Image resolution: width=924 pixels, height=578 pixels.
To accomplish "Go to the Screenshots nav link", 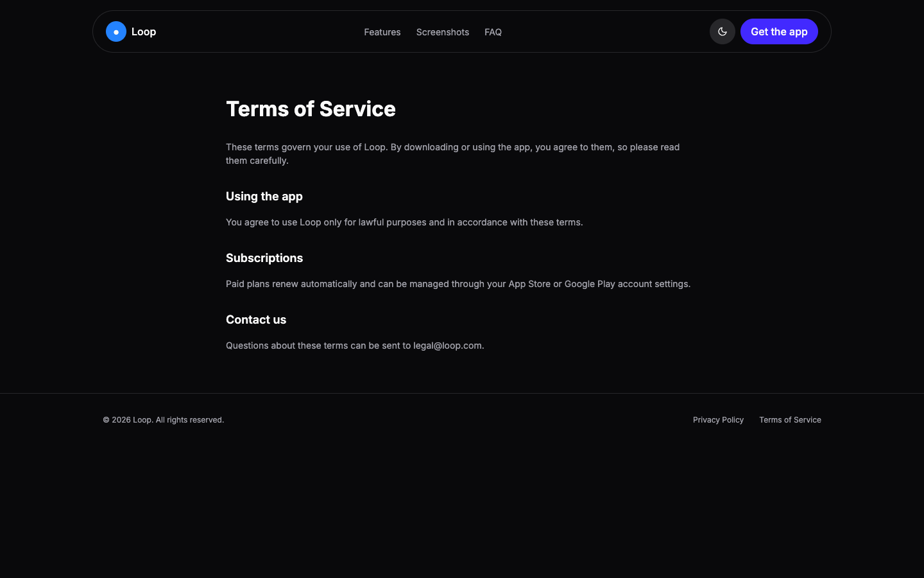I will [443, 32].
